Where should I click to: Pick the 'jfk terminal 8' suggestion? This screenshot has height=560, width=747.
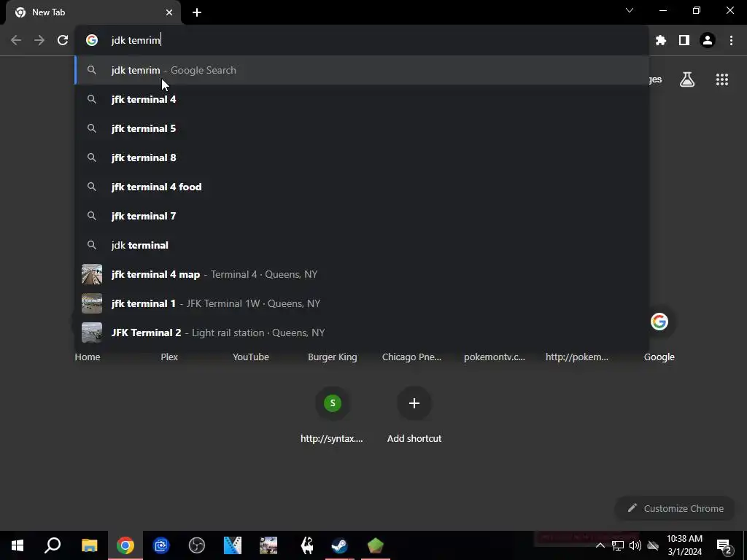362,157
